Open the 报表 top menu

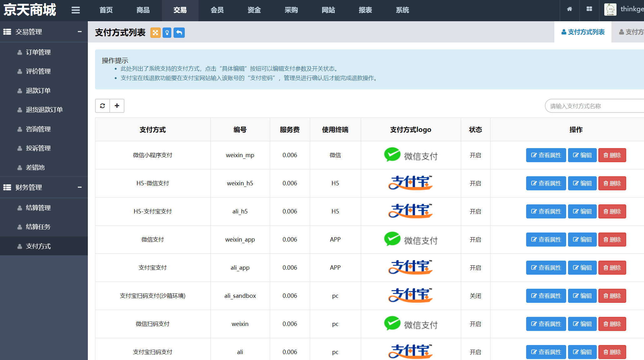pyautogui.click(x=365, y=10)
